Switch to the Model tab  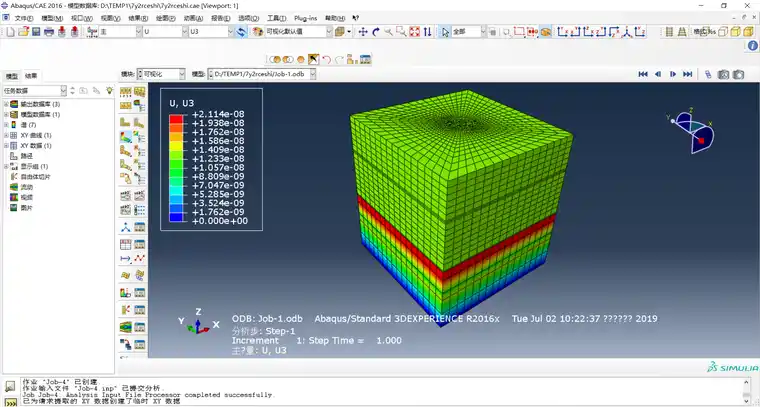click(x=12, y=76)
